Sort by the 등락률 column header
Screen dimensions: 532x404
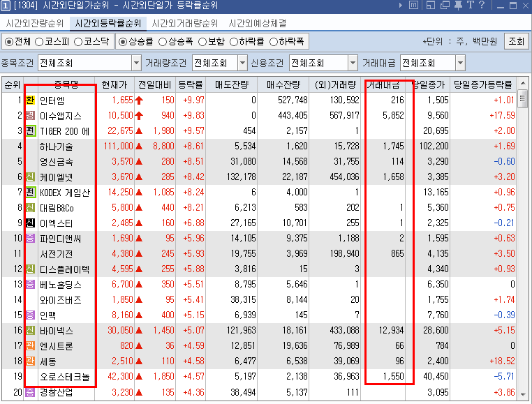pos(191,84)
